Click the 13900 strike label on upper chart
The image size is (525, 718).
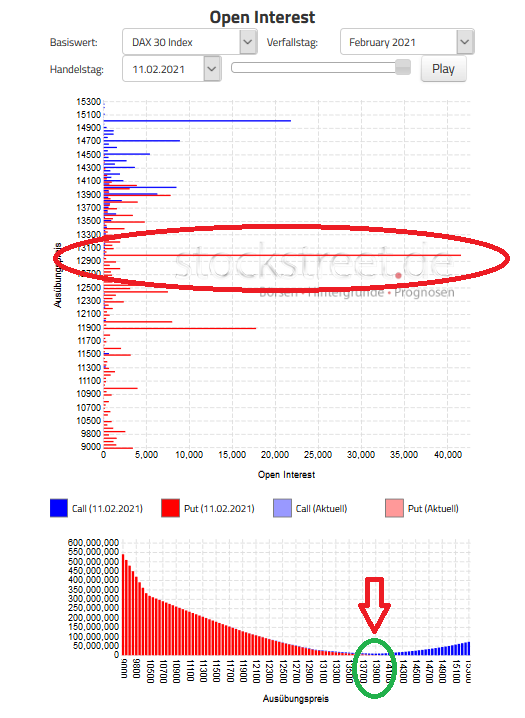tap(89, 195)
